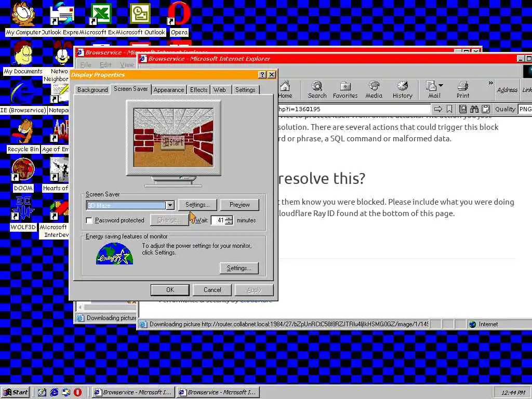The image size is (532, 399).
Task: Click the screen saver Settings... button
Action: tap(197, 205)
